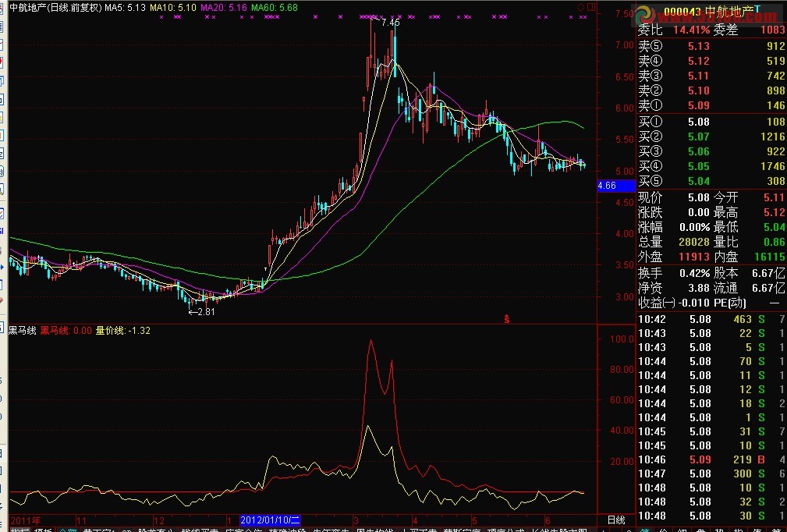This screenshot has width=787, height=532.
Task: Click the 买① bid price 5.08
Action: coord(698,121)
